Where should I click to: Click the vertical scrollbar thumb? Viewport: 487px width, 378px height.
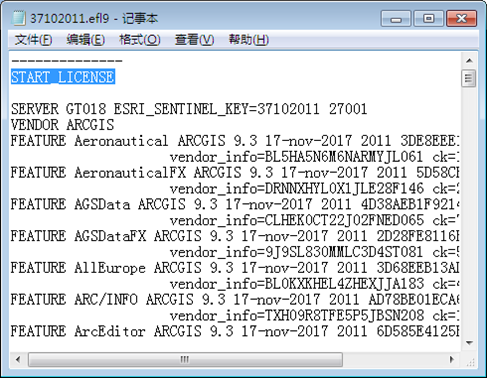click(469, 79)
